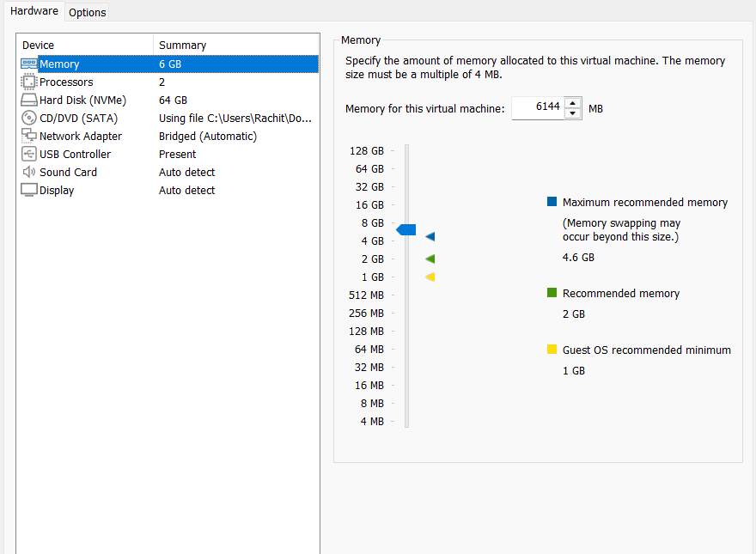Select the Network Adapter row label
This screenshot has height=554, width=756.
pos(81,136)
